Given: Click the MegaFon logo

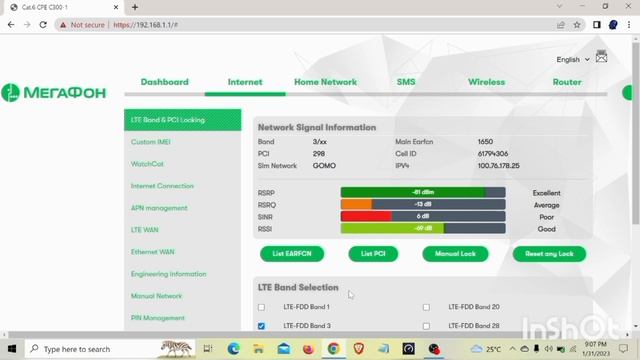Looking at the screenshot, I should (x=53, y=93).
